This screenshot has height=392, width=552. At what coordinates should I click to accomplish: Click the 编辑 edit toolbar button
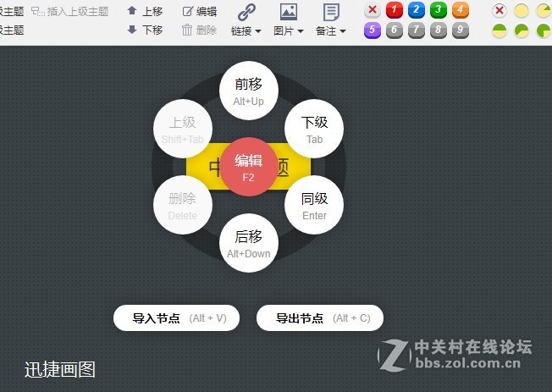[200, 11]
